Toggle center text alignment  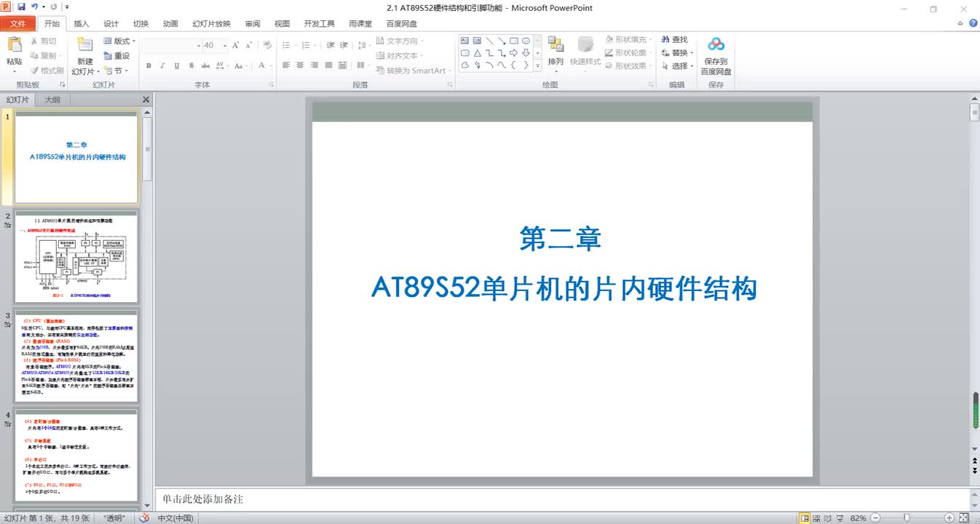click(x=301, y=65)
